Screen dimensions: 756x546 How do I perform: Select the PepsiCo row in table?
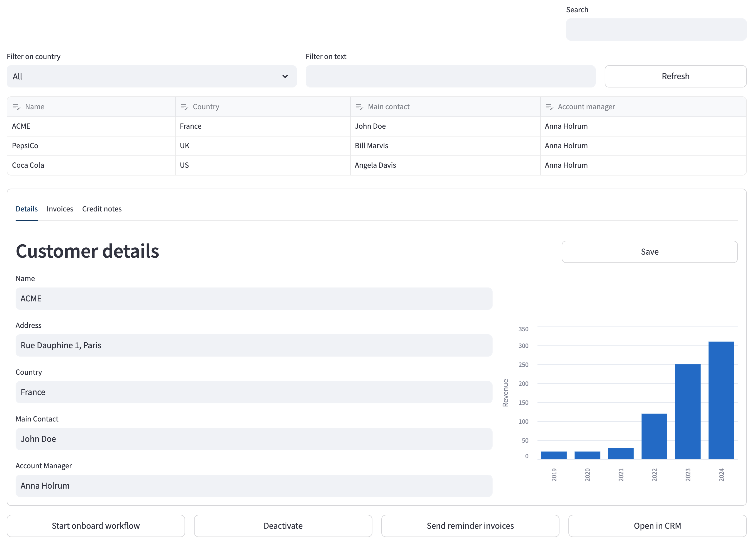click(377, 146)
